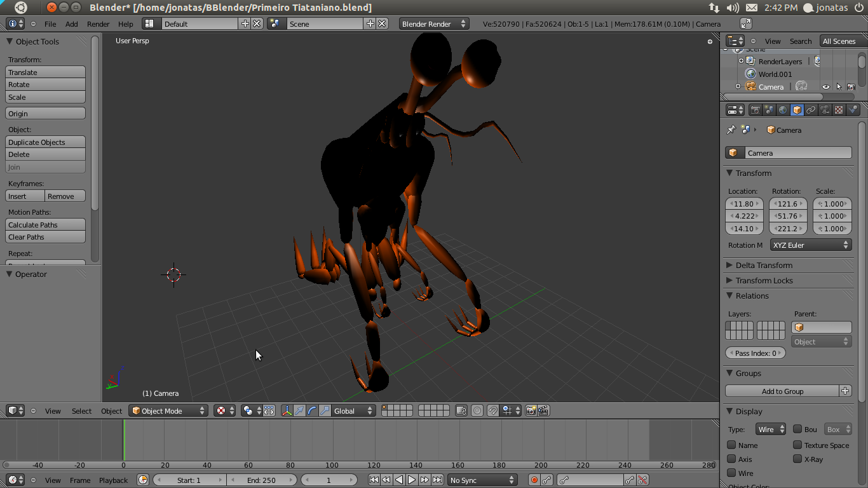
Task: Expand the Delta Transform panel
Action: coord(763,265)
